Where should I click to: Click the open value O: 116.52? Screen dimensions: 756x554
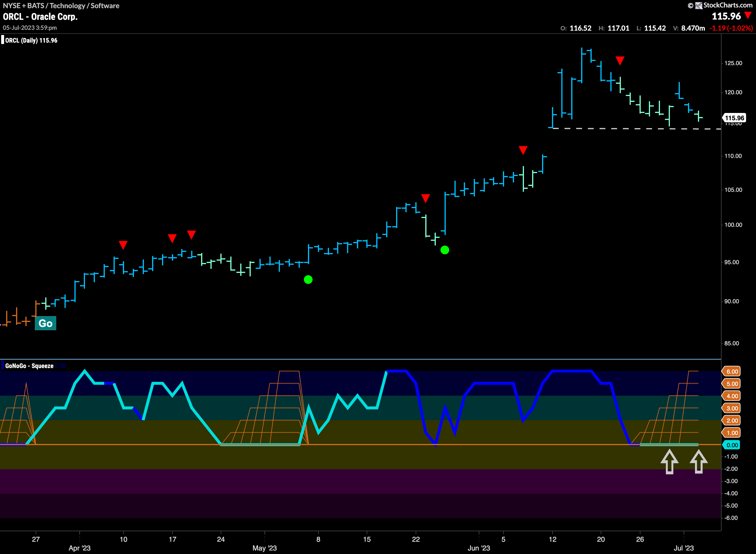(576, 28)
